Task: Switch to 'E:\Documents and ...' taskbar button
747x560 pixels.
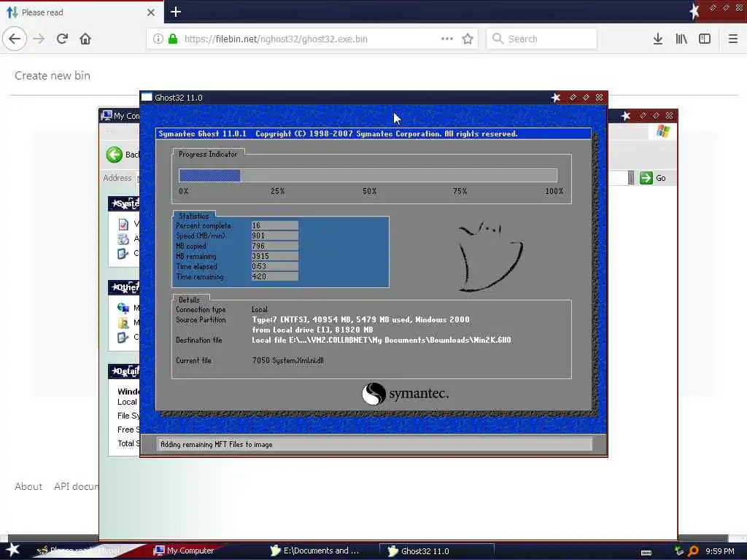Action: click(315, 551)
